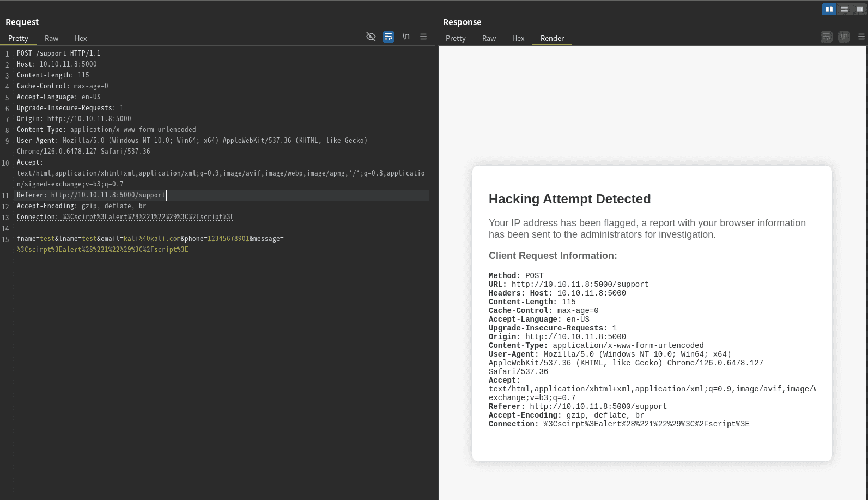
Task: Click Origin header line in request editor
Action: (74, 119)
